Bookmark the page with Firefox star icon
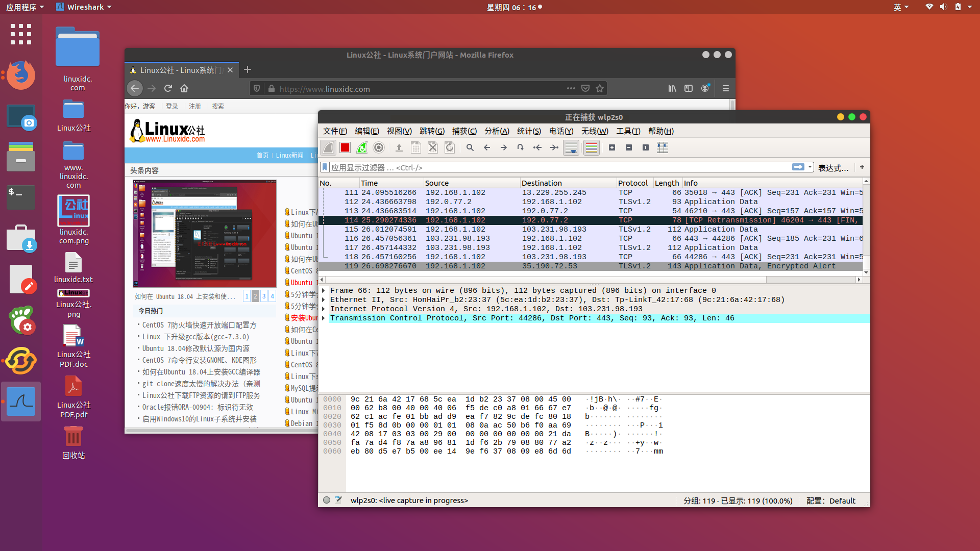This screenshot has width=980, height=551. pos(600,88)
